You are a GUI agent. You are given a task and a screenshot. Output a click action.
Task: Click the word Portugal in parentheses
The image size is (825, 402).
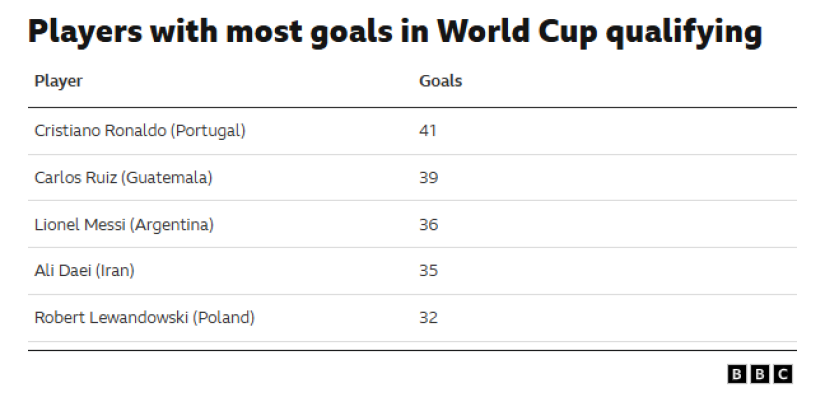[x=207, y=130]
